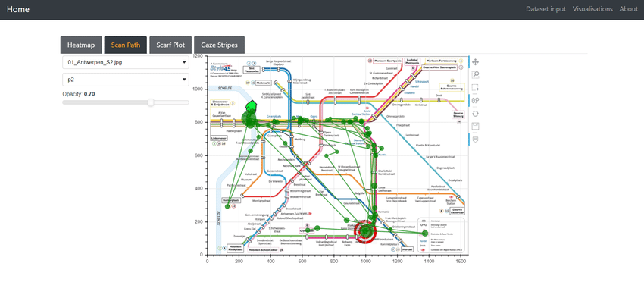Open the Scarf Plot tab
Viewport: 644px width, 301px height.
(x=170, y=45)
